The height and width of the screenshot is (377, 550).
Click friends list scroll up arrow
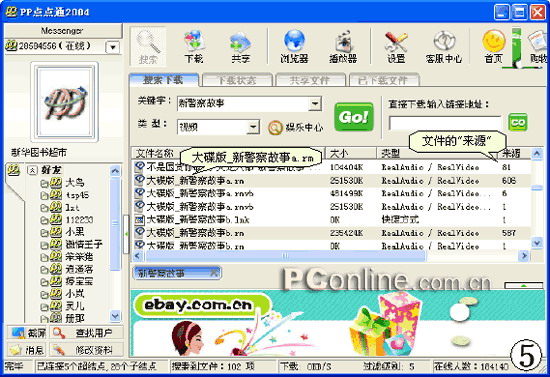click(x=115, y=171)
